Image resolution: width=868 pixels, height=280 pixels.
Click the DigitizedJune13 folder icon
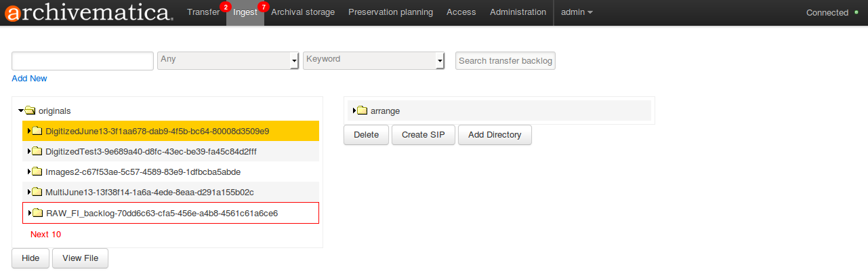(37, 131)
